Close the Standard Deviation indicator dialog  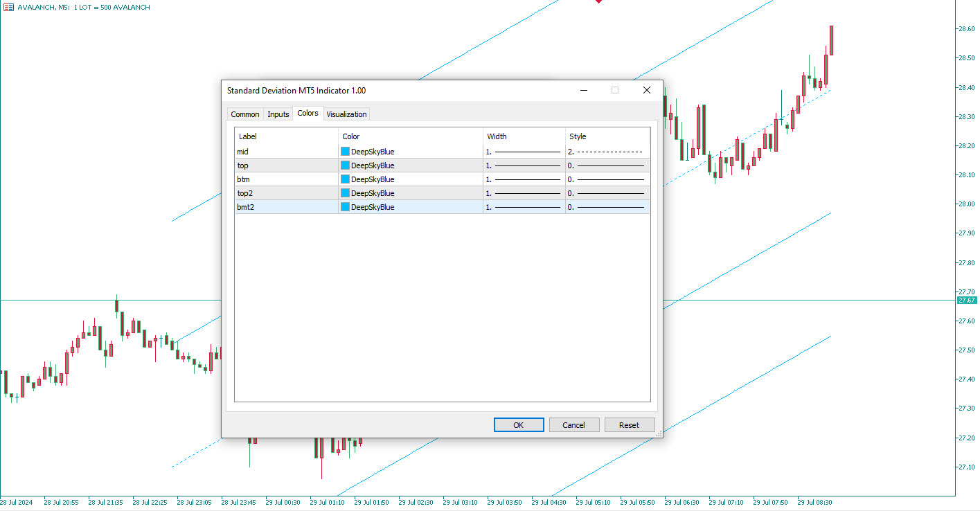tap(647, 90)
